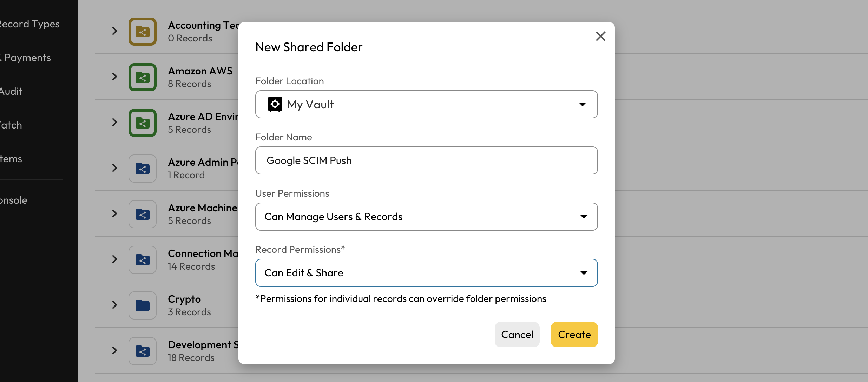Click the Amazon AWS shared folder icon
Image resolution: width=868 pixels, height=382 pixels.
pyautogui.click(x=142, y=77)
